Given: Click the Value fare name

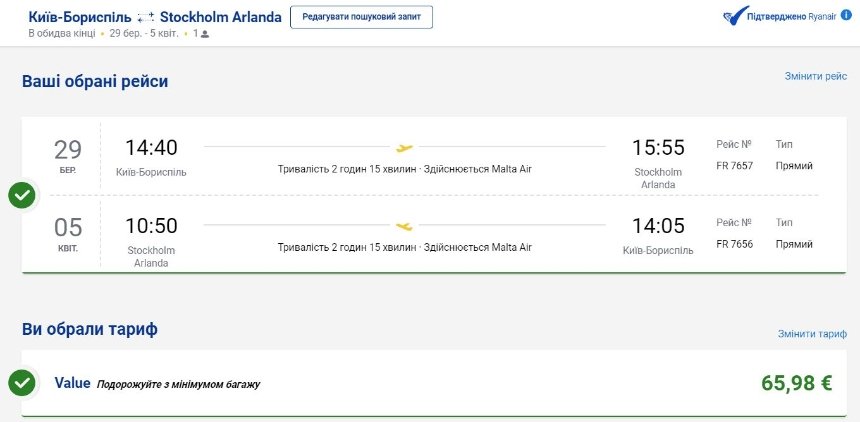Looking at the screenshot, I should pyautogui.click(x=72, y=383).
